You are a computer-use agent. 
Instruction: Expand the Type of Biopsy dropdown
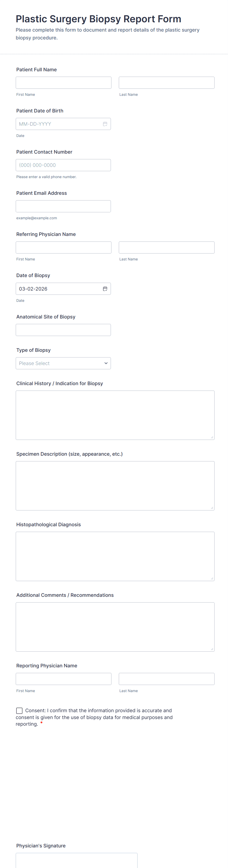coord(63,363)
